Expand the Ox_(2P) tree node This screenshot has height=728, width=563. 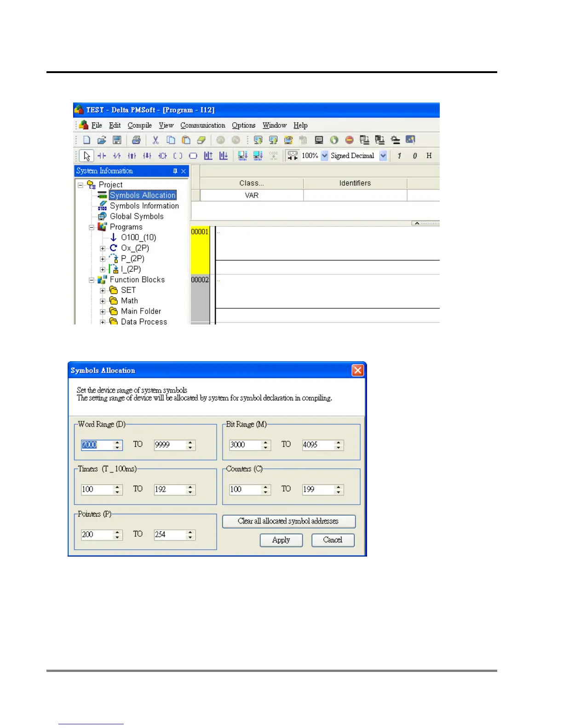coord(103,248)
